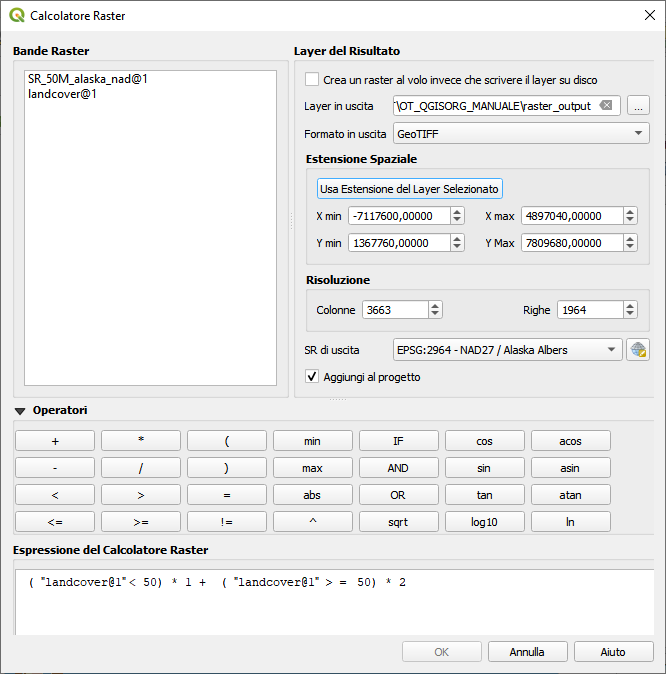Clear the output layer path field
This screenshot has height=674, width=666.
(x=606, y=105)
